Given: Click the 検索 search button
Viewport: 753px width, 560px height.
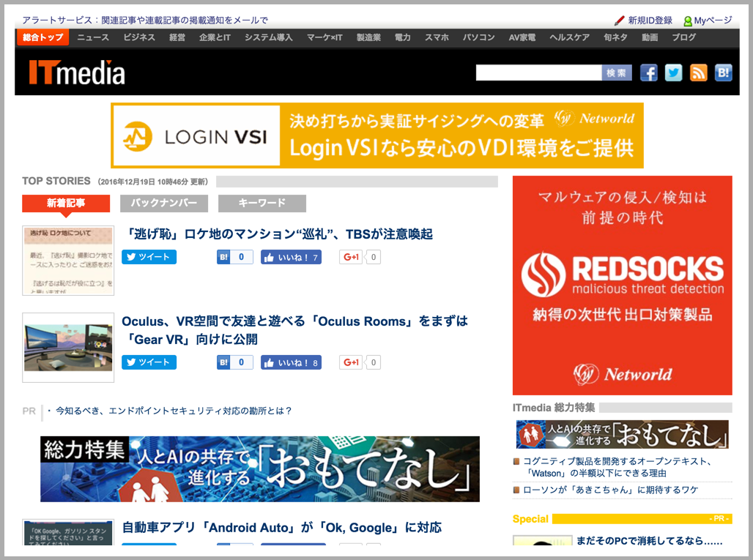Looking at the screenshot, I should coord(617,72).
